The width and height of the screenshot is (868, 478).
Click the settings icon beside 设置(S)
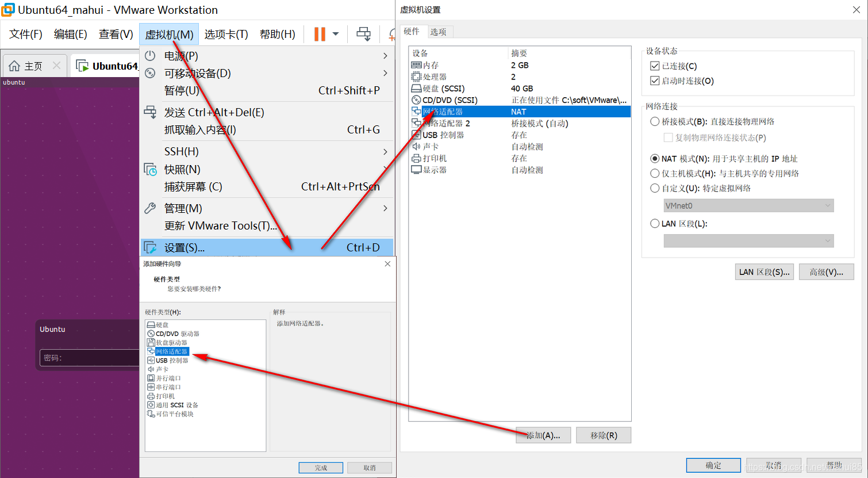click(150, 247)
